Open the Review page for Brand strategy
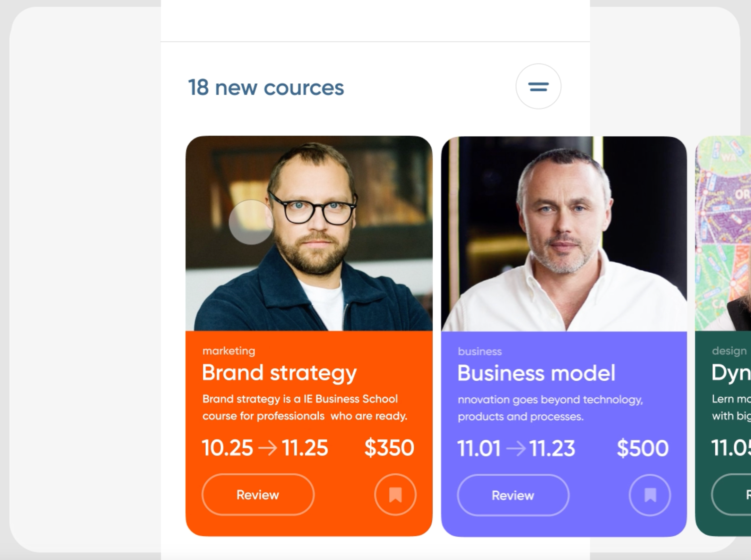751x560 pixels. point(258,495)
